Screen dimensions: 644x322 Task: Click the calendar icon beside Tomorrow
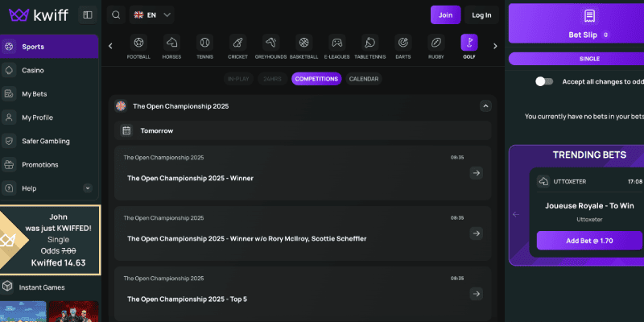126,130
